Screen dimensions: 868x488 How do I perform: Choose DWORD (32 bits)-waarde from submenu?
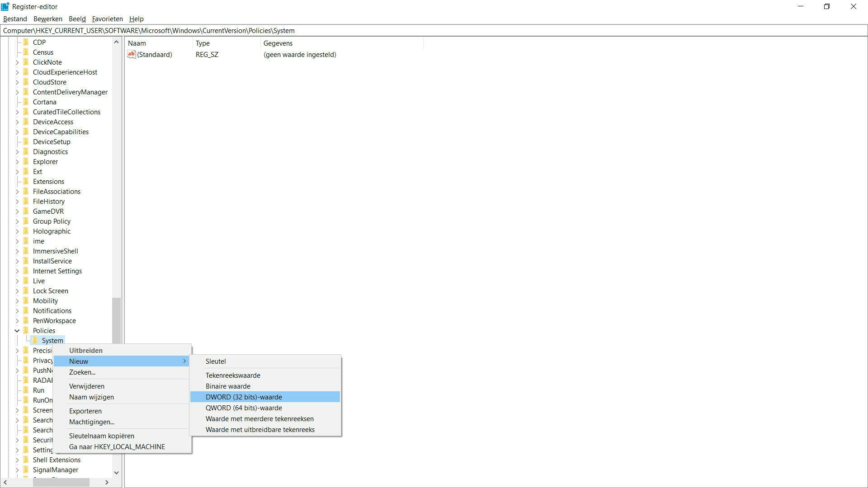pos(244,397)
